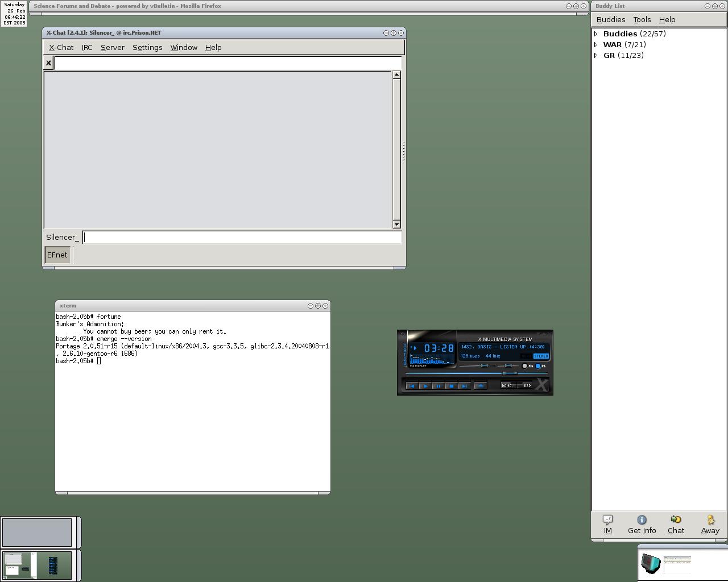728x582 pixels.
Task: Click the XMMS eject button
Action: click(481, 386)
